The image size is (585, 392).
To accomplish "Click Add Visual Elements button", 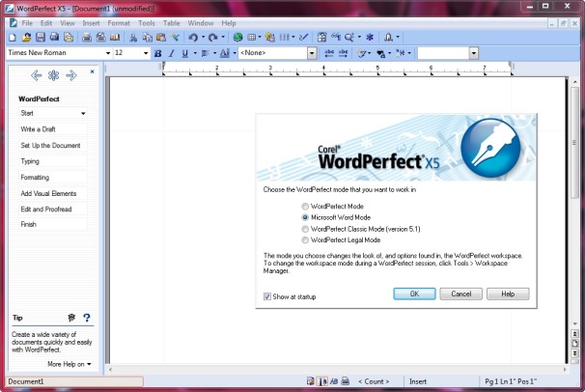I will (x=52, y=193).
